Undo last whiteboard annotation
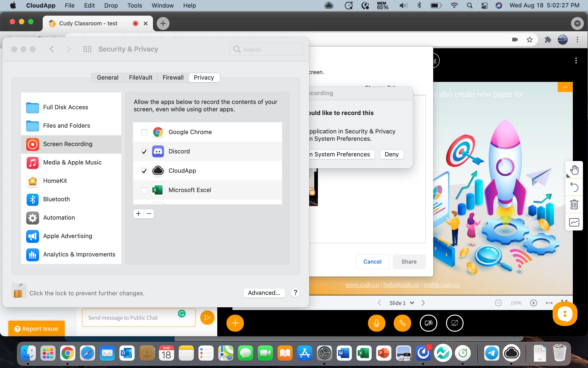This screenshot has width=588, height=368. [x=574, y=187]
